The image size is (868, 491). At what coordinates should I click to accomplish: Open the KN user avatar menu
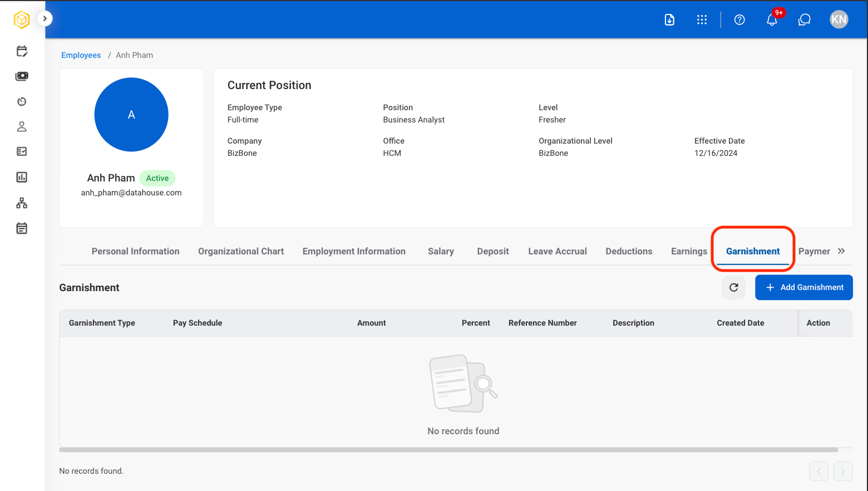pyautogui.click(x=839, y=19)
